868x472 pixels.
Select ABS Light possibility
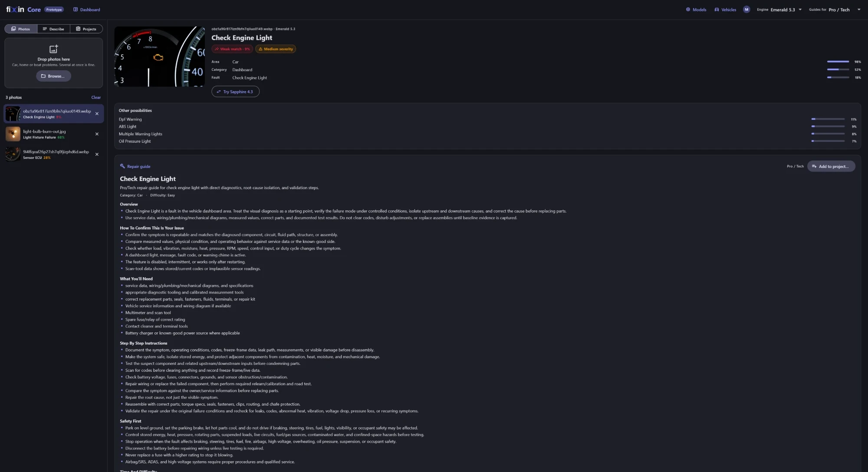pyautogui.click(x=128, y=127)
